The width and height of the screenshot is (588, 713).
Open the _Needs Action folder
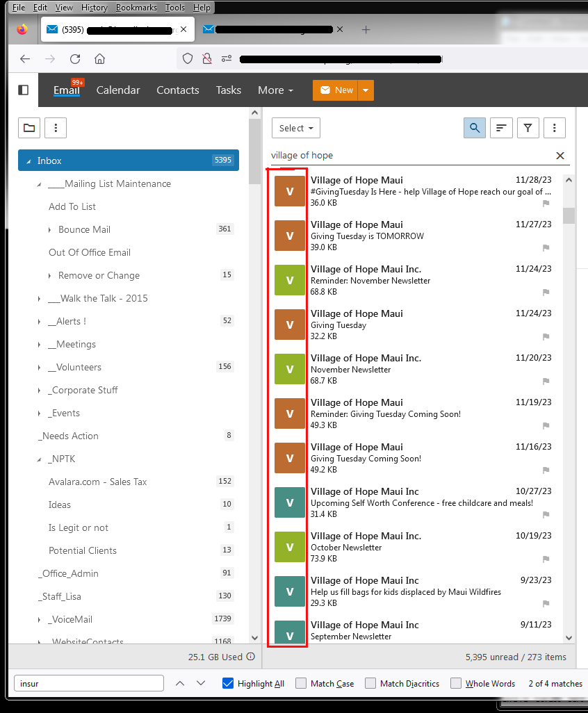point(69,436)
